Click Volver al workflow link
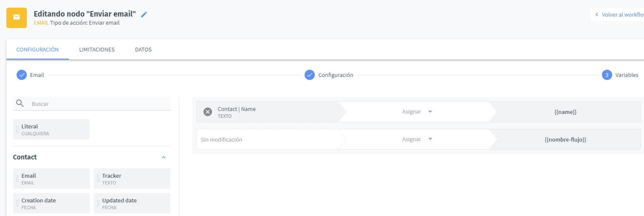 (619, 14)
